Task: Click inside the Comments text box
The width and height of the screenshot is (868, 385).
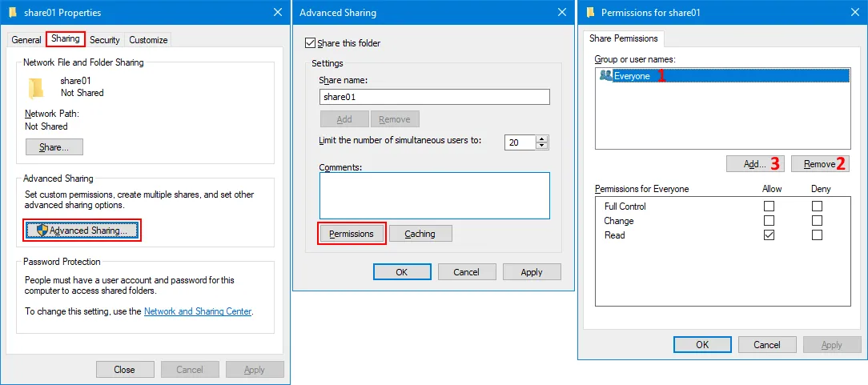Action: click(x=434, y=195)
